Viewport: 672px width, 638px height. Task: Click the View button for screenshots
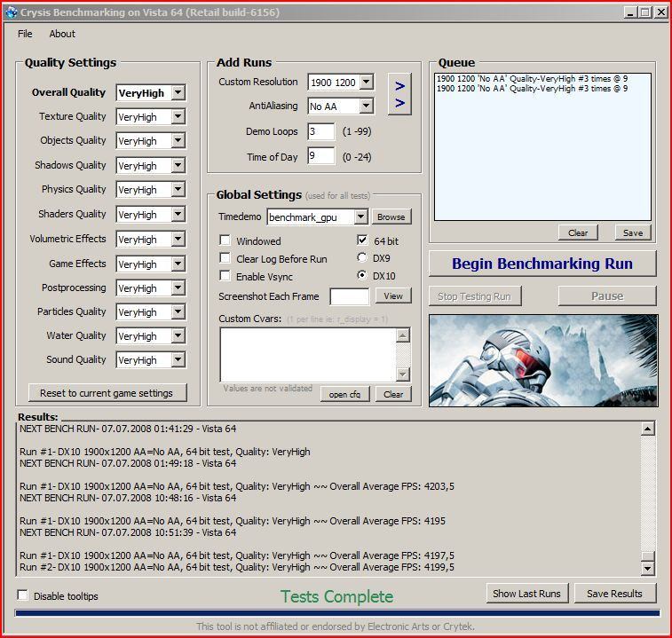393,295
